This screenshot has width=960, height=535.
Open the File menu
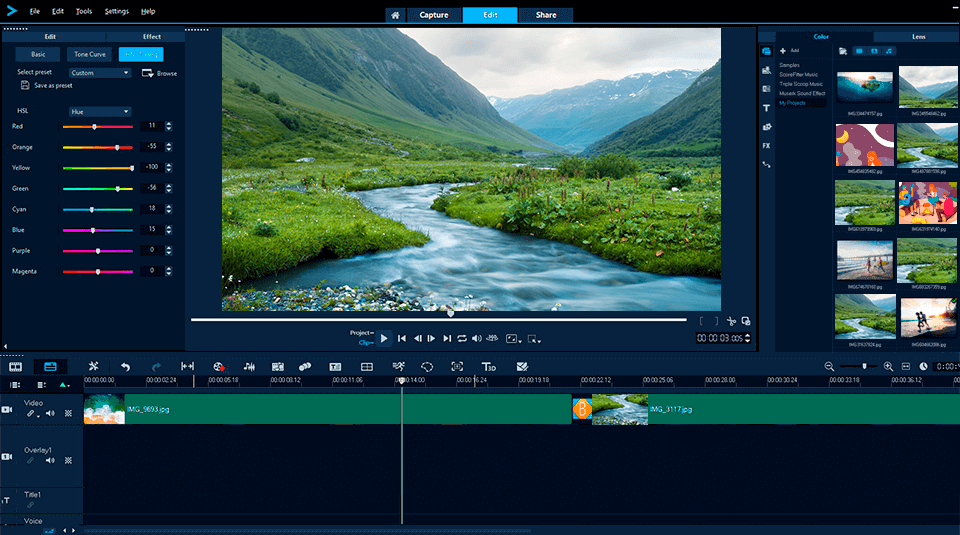coord(35,11)
